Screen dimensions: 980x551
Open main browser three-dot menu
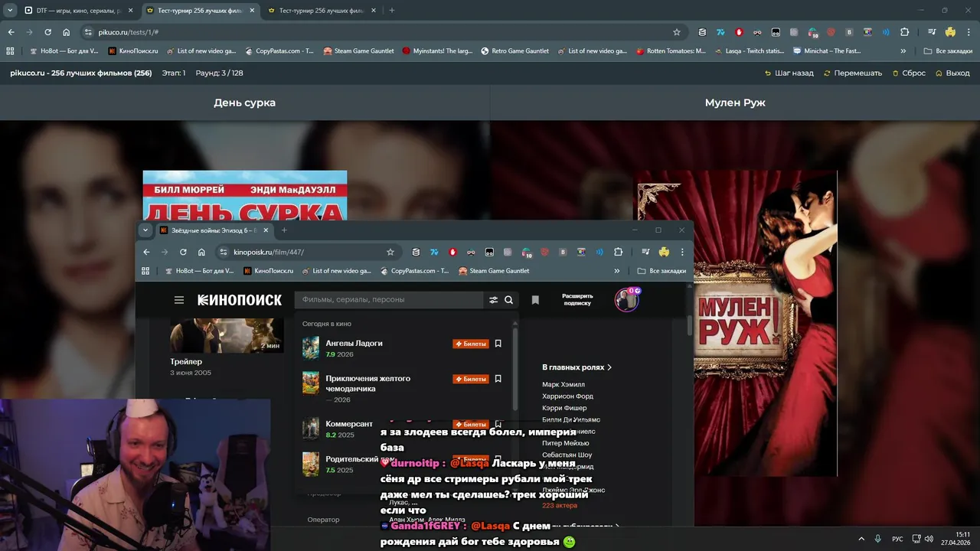969,32
